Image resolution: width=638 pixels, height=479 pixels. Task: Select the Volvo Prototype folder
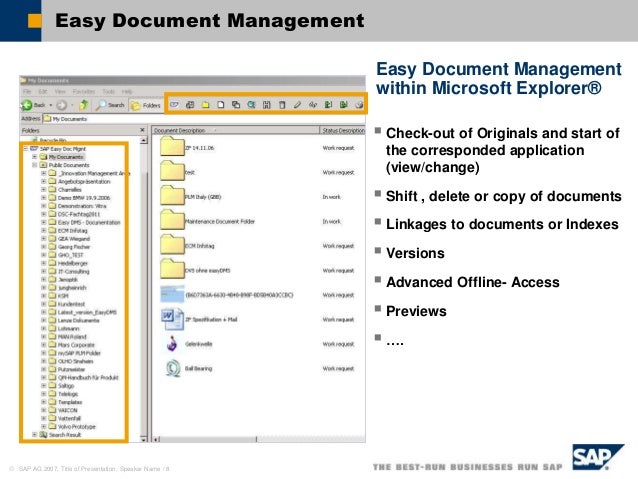[77, 427]
